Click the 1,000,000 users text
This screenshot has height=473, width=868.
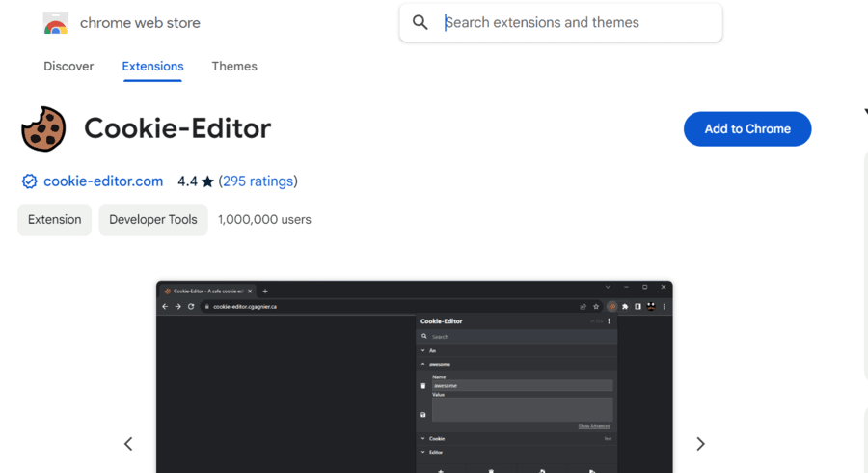coord(264,219)
